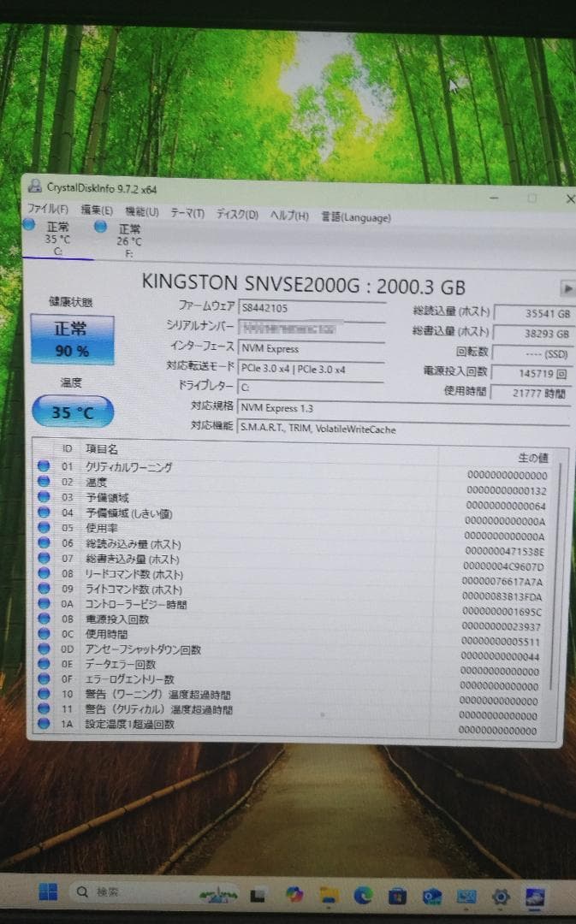Image resolution: width=576 pixels, height=924 pixels.
Task: Click the CrystalDiskInfo title bar icon
Action: tap(35, 186)
